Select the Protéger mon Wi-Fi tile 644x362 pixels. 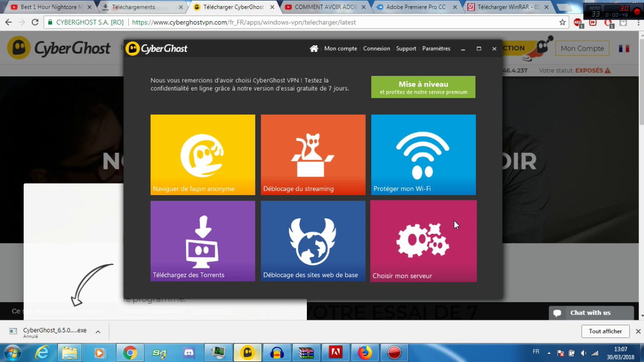click(423, 155)
